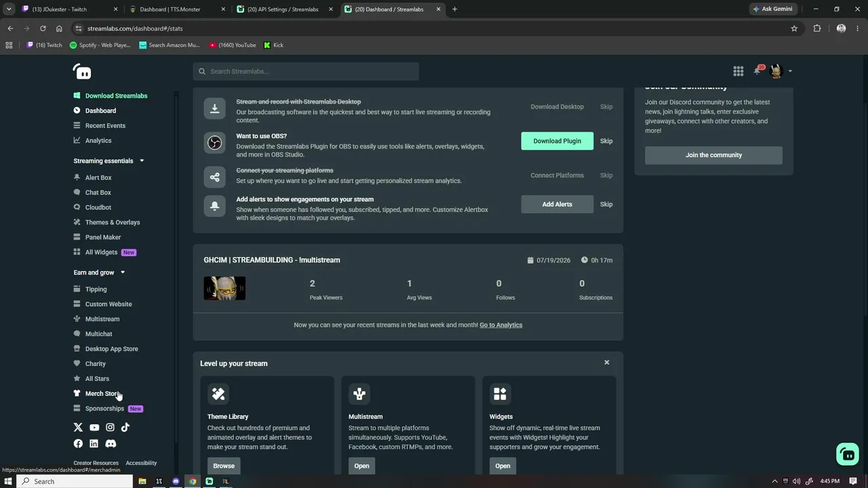Click the bell icon beside Add alerts
The height and width of the screenshot is (488, 868).
tap(214, 205)
